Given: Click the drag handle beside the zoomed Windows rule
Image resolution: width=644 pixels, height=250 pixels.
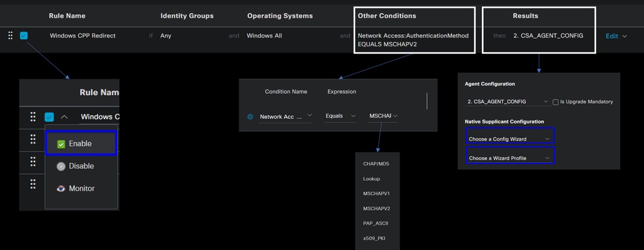Looking at the screenshot, I should point(33,117).
